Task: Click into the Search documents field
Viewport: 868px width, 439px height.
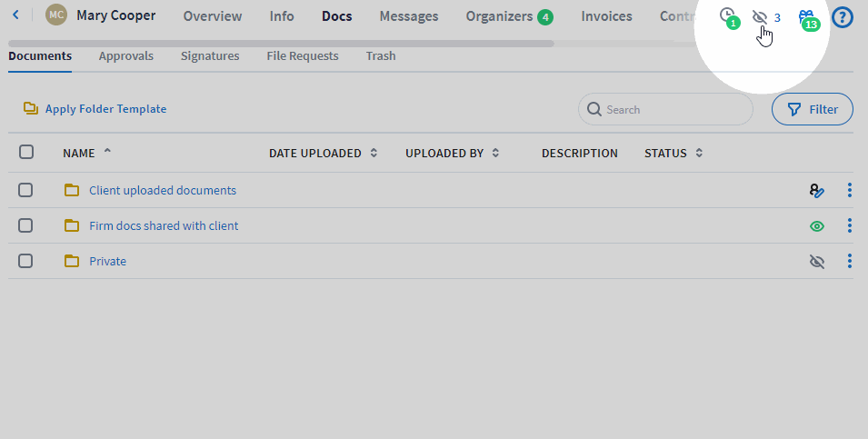Action: click(674, 109)
